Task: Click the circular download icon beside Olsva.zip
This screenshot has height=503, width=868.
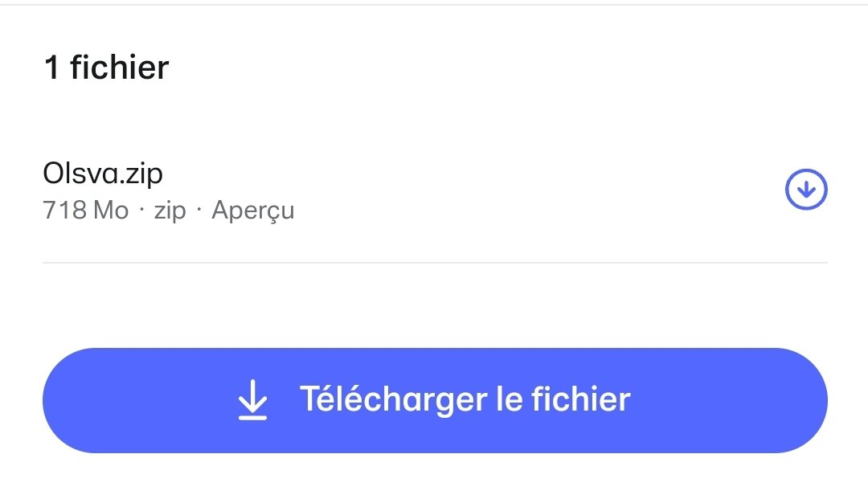Action: click(x=806, y=190)
